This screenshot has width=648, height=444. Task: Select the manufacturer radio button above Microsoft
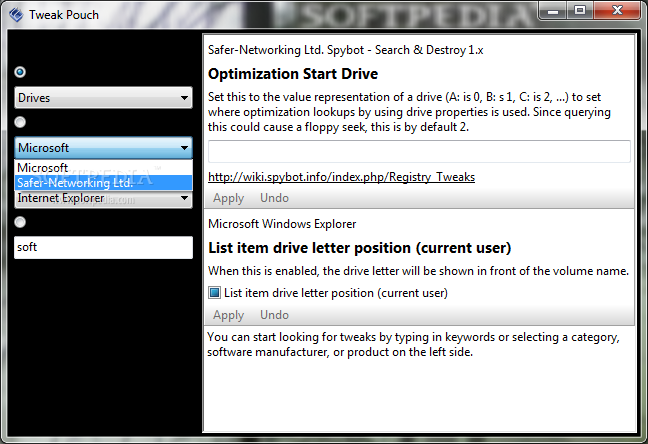point(20,122)
